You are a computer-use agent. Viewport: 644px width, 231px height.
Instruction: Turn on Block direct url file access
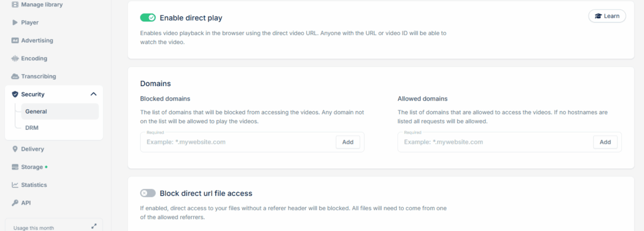tap(148, 193)
